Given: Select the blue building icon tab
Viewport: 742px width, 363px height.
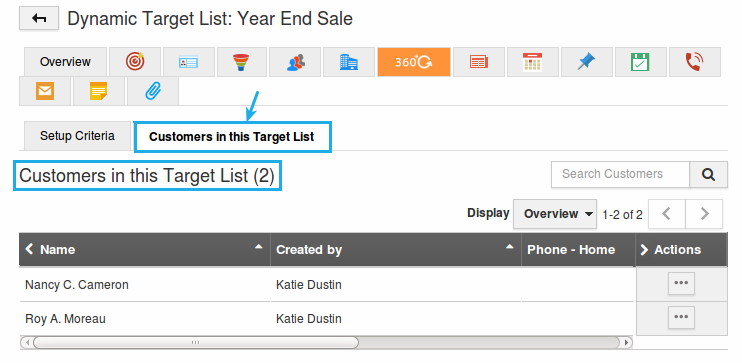Looking at the screenshot, I should pos(349,62).
